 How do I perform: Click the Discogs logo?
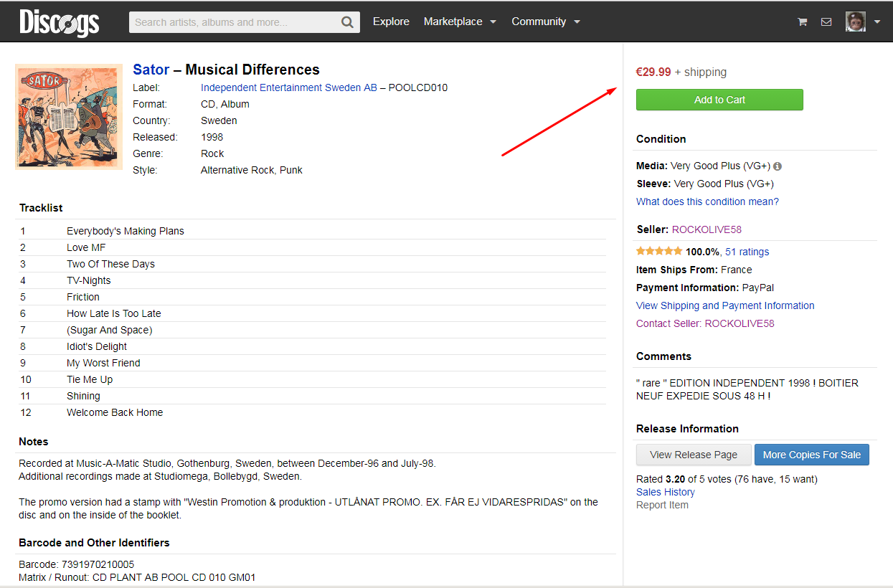(59, 22)
